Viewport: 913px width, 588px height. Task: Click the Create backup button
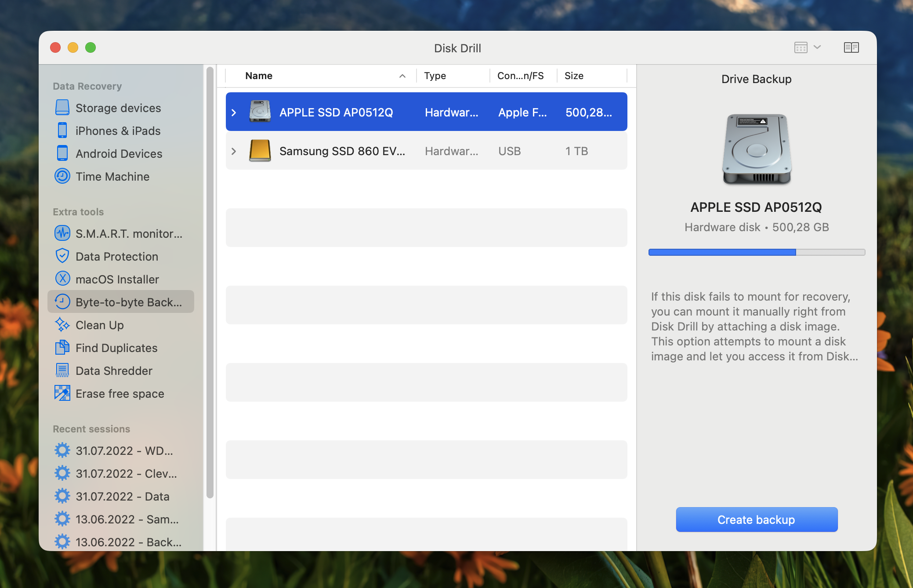click(x=756, y=519)
